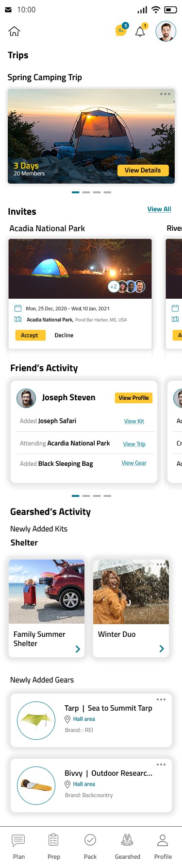Viewport: 182px width, 868px height.
Task: Open the user avatar in header
Action: pyautogui.click(x=165, y=32)
